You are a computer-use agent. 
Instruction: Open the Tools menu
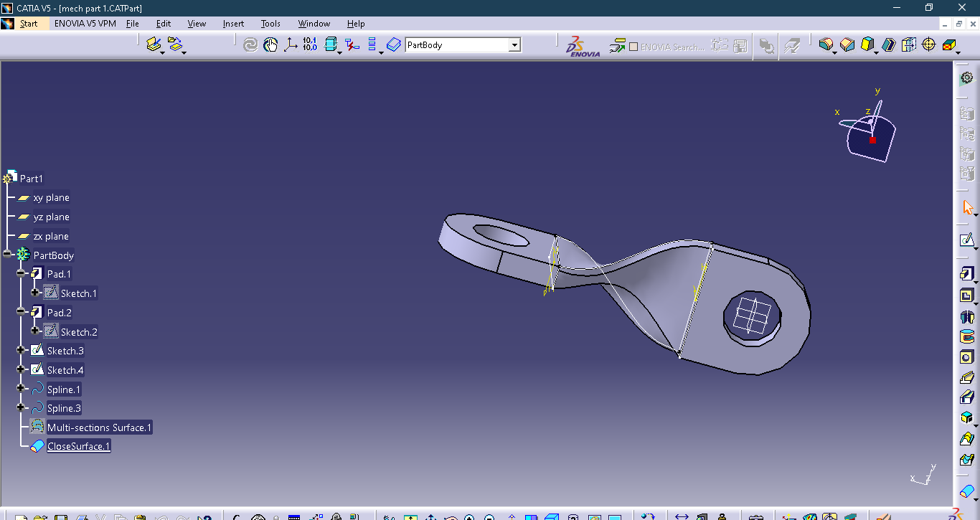coord(270,24)
